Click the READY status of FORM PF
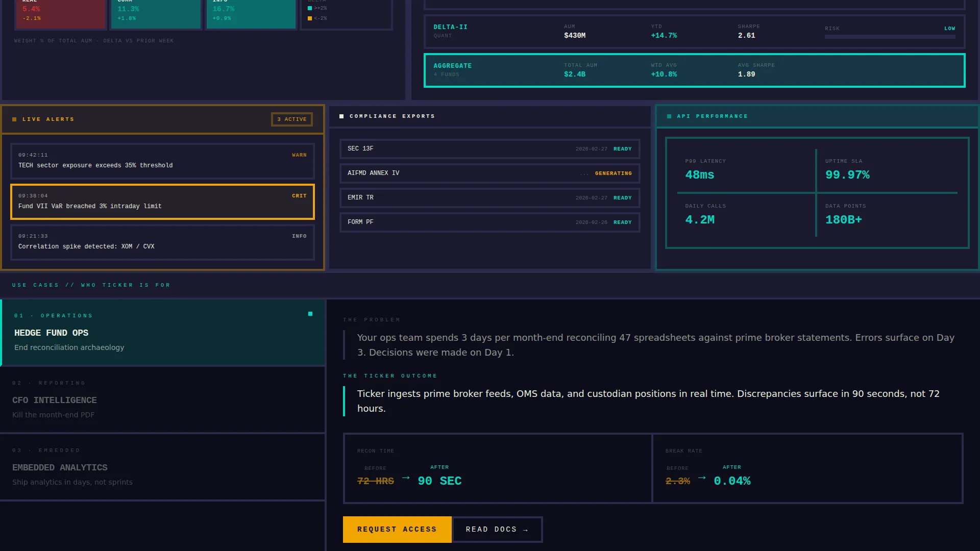 pos(622,222)
